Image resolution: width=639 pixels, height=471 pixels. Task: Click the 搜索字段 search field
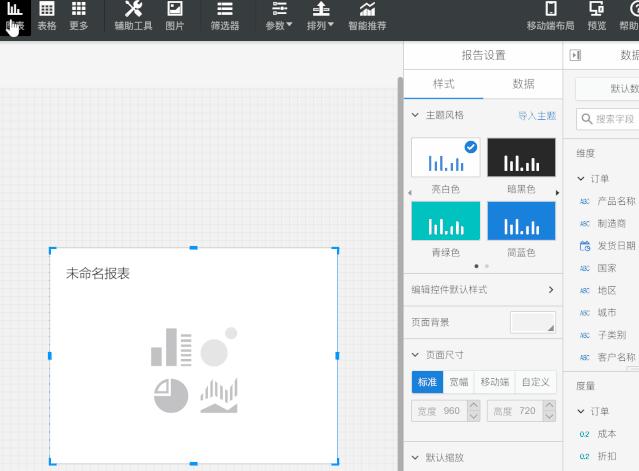pos(608,119)
